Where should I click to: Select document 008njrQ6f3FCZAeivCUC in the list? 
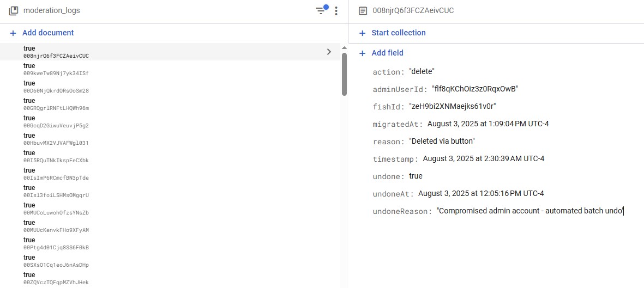point(171,52)
